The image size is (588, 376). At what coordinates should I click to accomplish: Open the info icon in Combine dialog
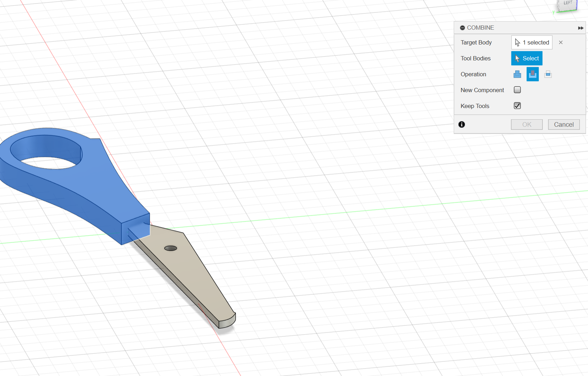pyautogui.click(x=461, y=124)
